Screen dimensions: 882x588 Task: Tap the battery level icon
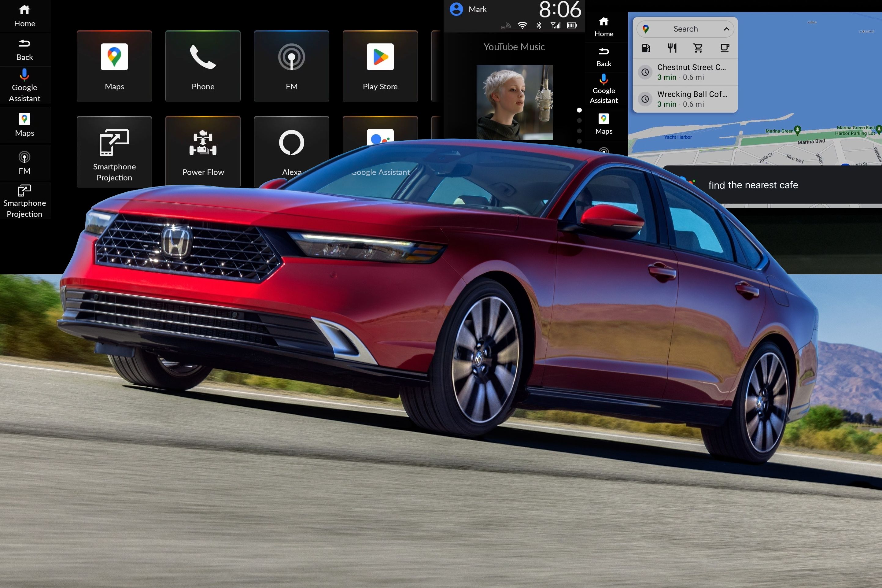click(x=572, y=25)
